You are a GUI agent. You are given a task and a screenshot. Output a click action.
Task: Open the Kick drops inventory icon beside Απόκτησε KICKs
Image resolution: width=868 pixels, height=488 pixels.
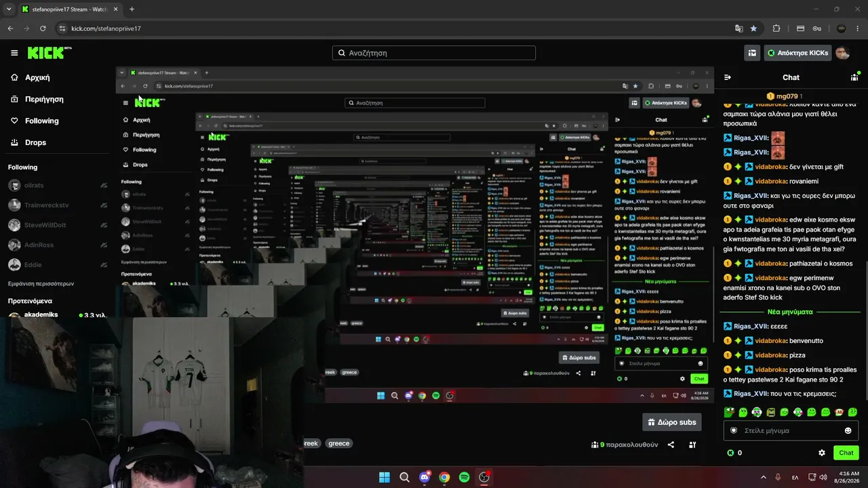(752, 53)
